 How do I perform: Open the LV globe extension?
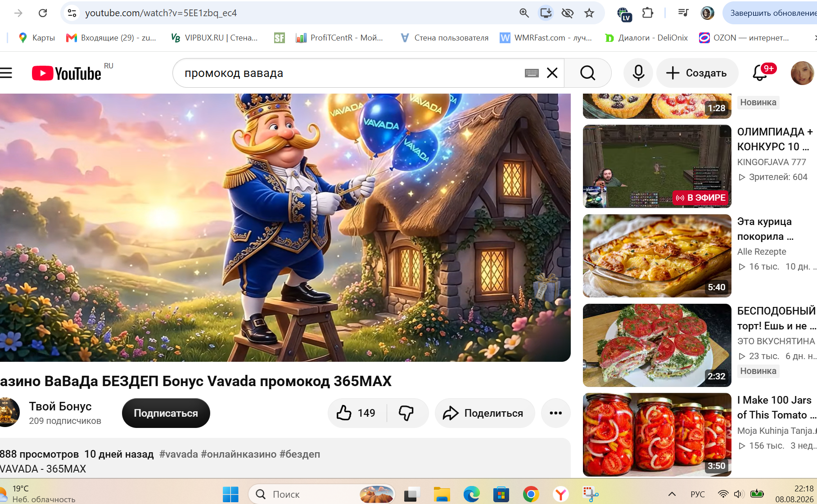pos(624,14)
